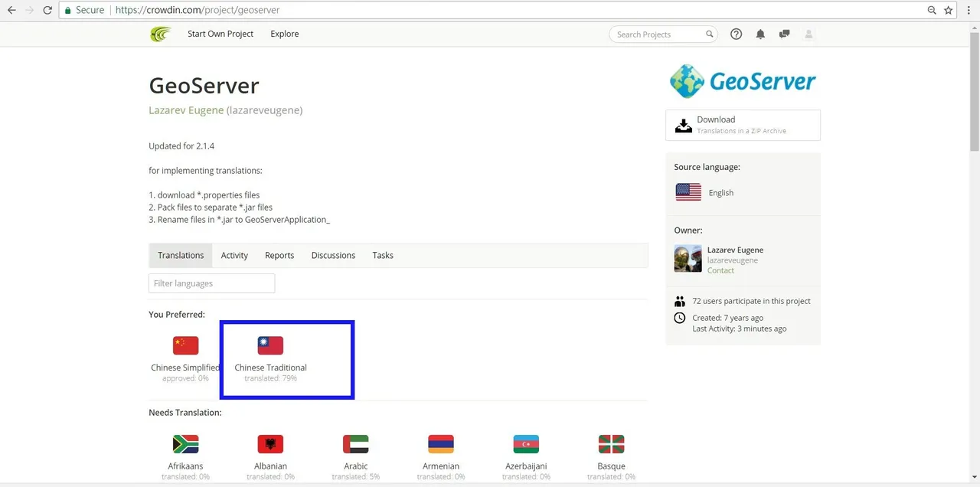
Task: Open messages chat icon
Action: (x=784, y=34)
